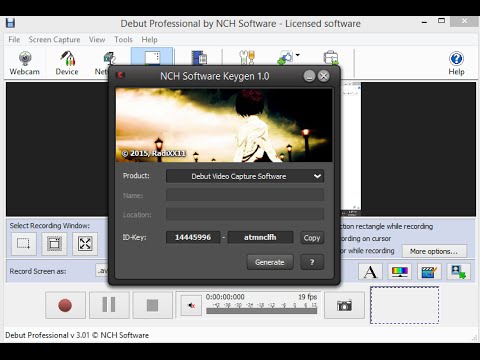Screen dimensions: 480x360
Task: Take a snapshot with the camera icon
Action: pos(344,305)
